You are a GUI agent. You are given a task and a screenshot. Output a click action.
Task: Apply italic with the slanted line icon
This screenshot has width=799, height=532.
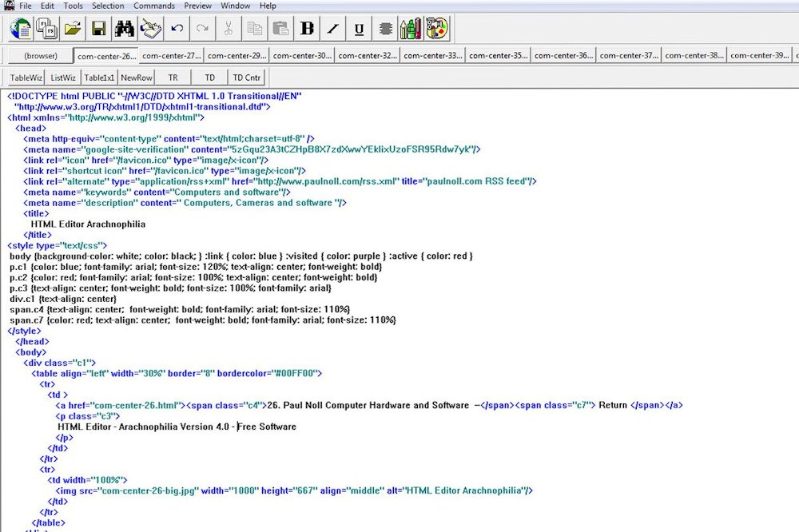332,29
